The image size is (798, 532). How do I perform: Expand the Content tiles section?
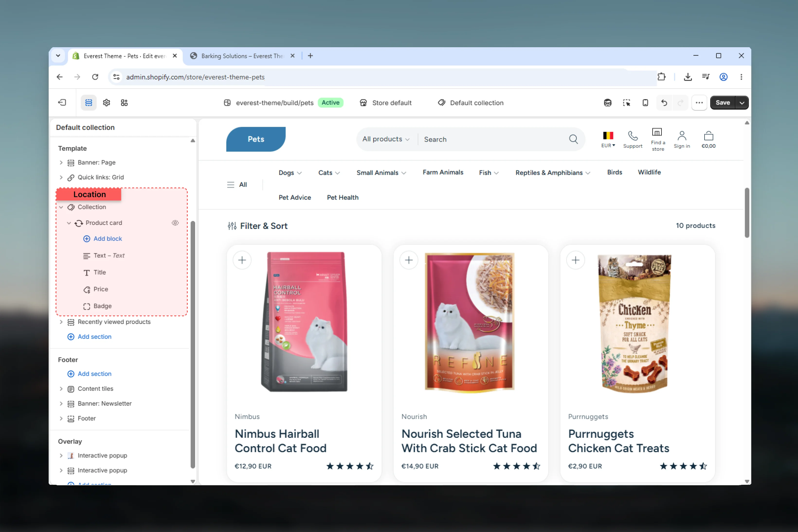[61, 389]
